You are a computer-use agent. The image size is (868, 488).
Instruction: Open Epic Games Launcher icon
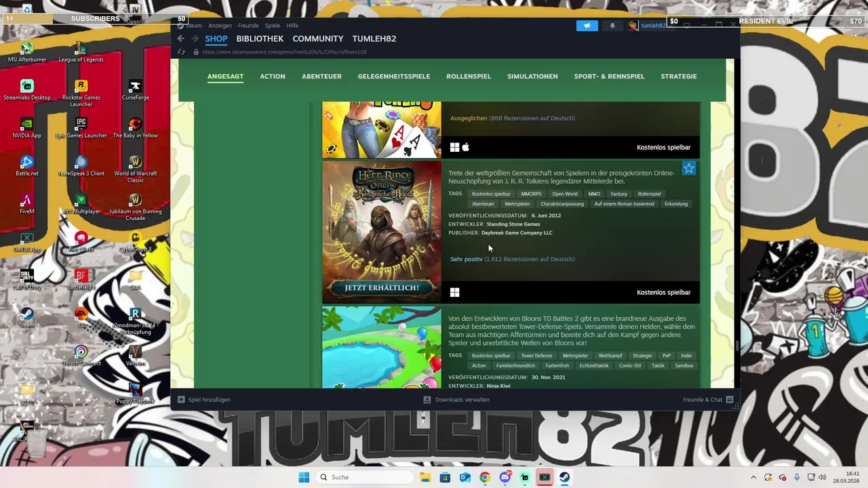point(81,129)
